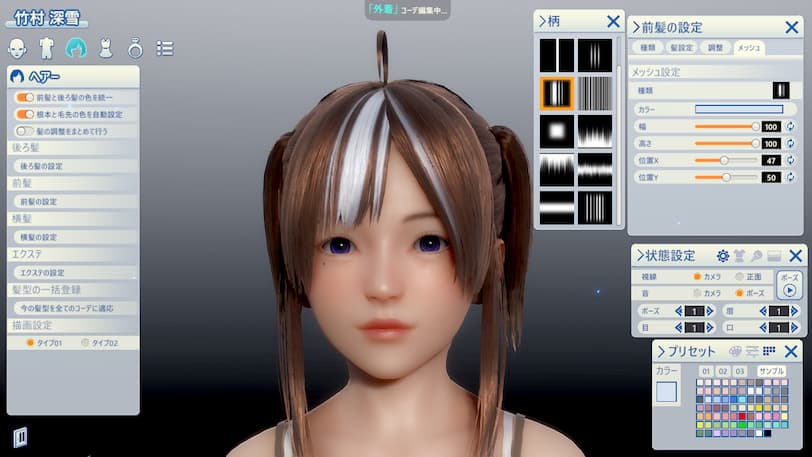Open the サンプル preset tab
This screenshot has width=812, height=457.
pyautogui.click(x=771, y=371)
